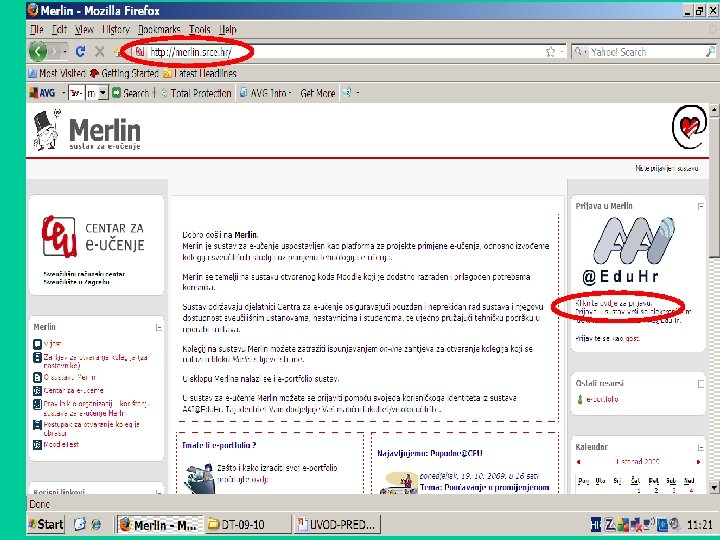The height and width of the screenshot is (540, 720).
Task: Collapse the Prijava u Merlin block
Action: tap(701, 207)
